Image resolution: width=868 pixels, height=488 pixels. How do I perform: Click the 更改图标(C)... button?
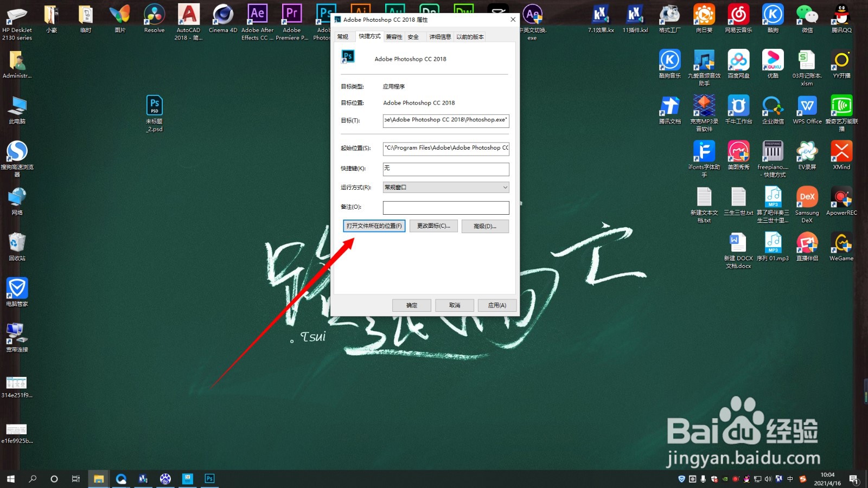point(433,226)
